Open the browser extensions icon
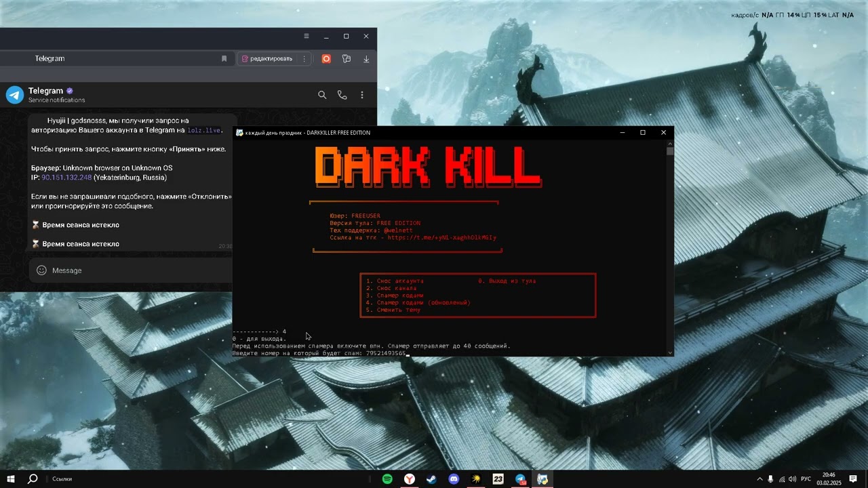 347,59
